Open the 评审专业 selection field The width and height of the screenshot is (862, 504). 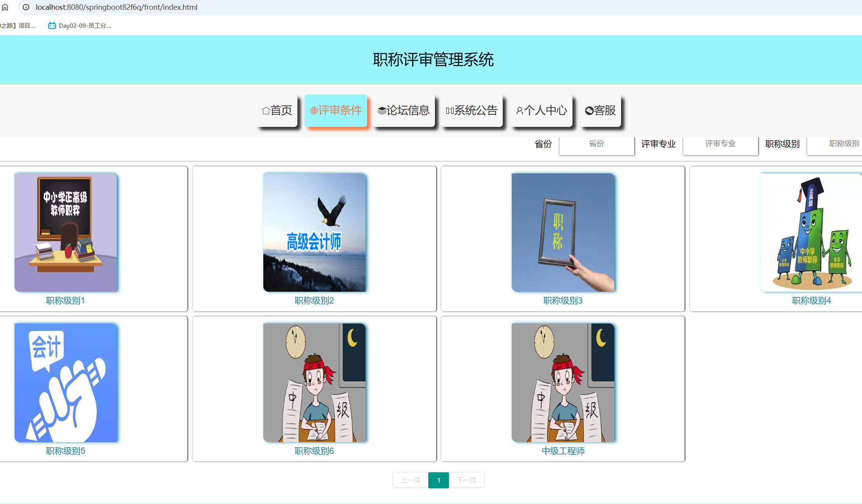click(720, 144)
